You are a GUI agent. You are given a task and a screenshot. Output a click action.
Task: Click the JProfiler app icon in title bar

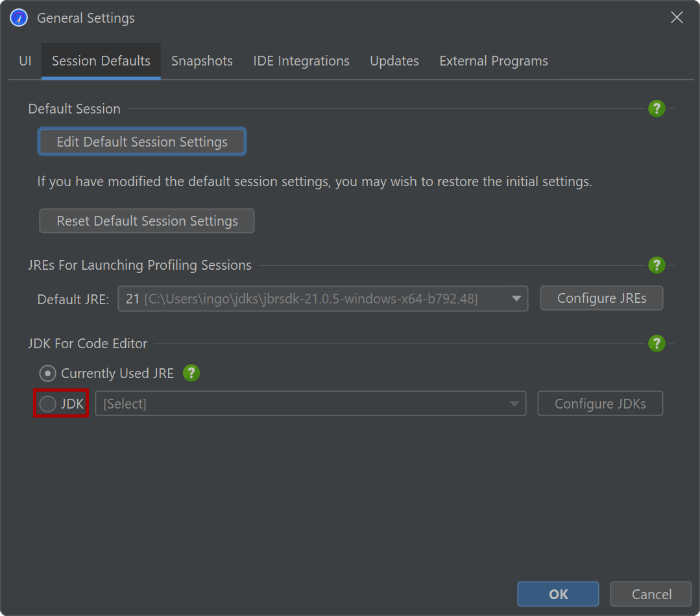tap(19, 18)
